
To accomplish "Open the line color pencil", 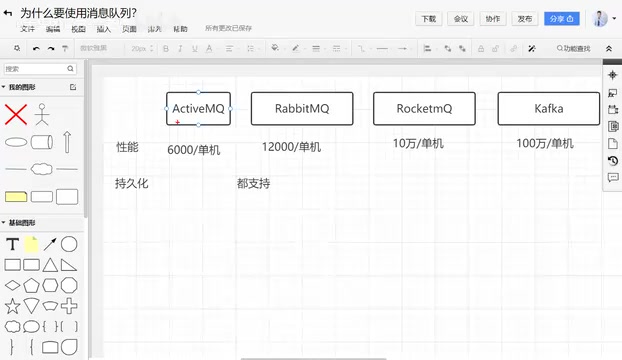I will (x=296, y=48).
